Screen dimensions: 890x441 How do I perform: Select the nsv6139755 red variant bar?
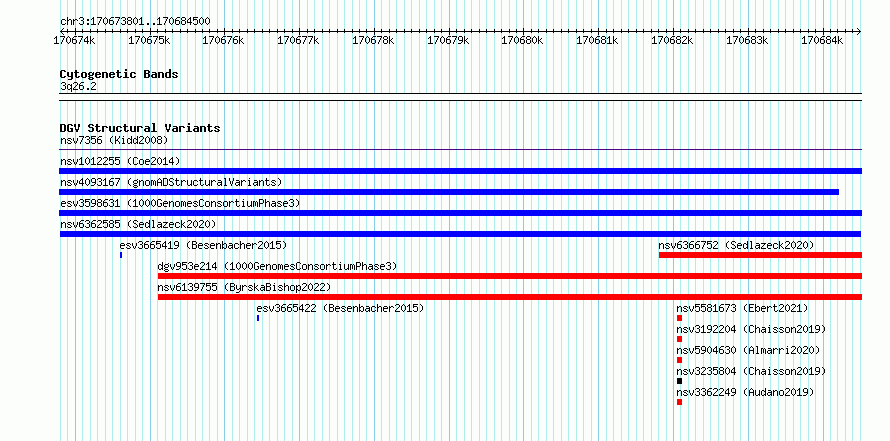coord(510,297)
